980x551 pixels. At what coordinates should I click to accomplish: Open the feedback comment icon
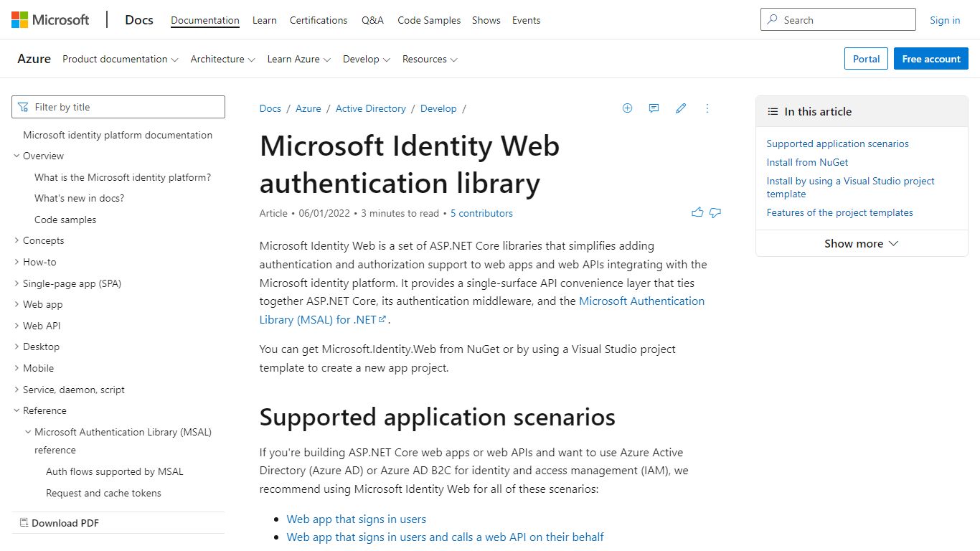tap(654, 108)
